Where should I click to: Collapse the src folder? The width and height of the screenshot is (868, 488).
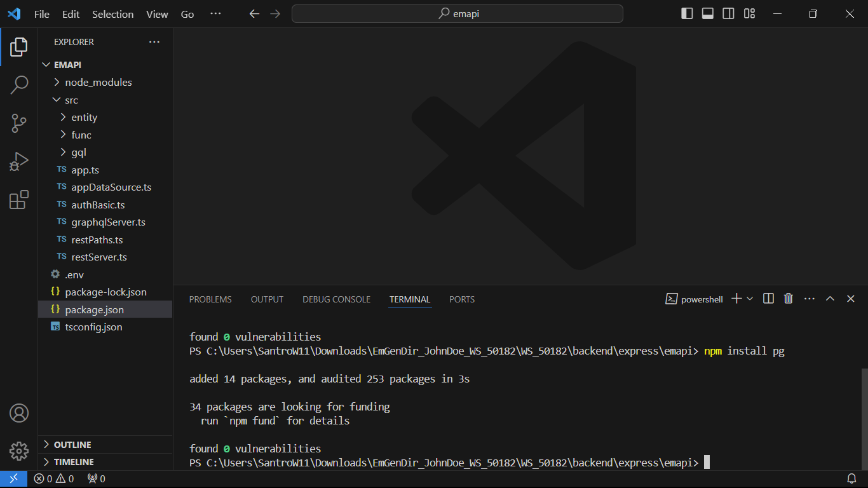coord(105,100)
